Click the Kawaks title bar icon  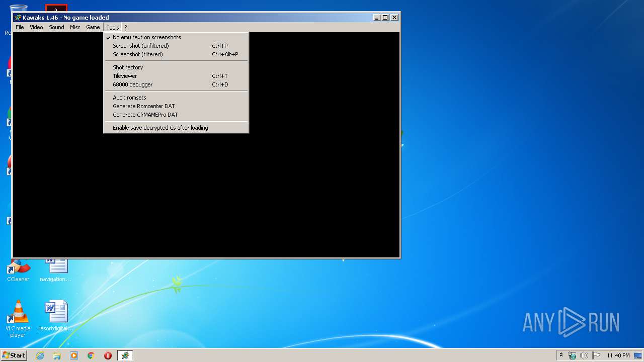pyautogui.click(x=18, y=18)
